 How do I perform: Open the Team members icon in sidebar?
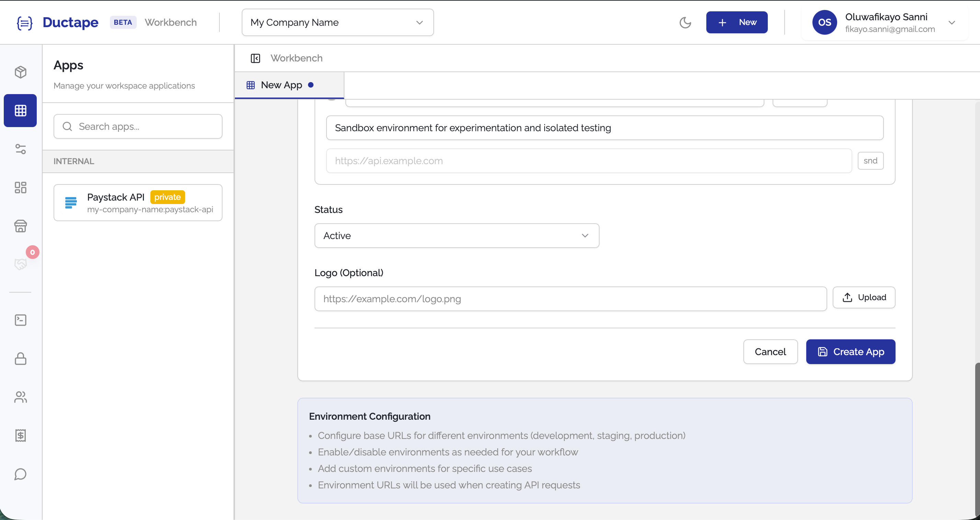[x=20, y=397]
